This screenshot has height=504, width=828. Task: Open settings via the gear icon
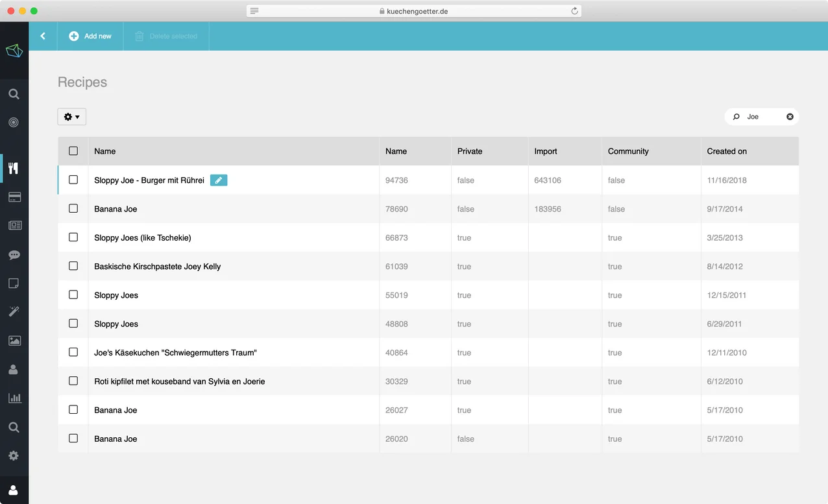(14, 455)
